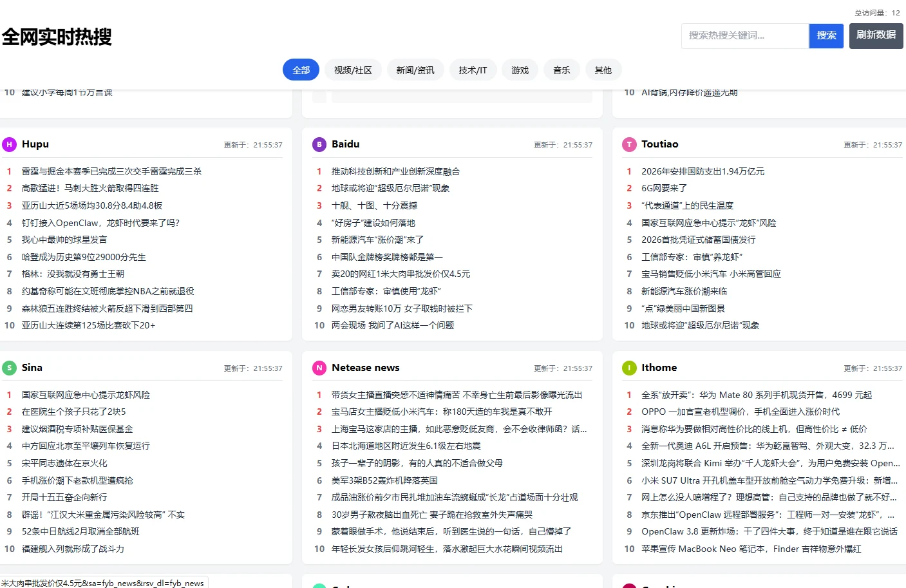Click the purple Hupu source icon
The width and height of the screenshot is (906, 588).
(x=9, y=145)
